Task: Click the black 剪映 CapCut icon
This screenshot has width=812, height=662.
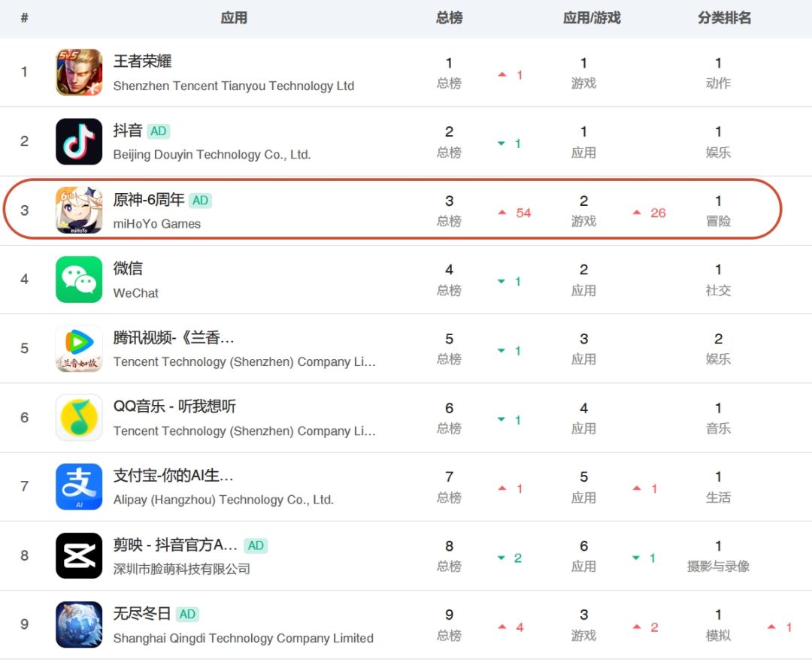Action: [79, 555]
